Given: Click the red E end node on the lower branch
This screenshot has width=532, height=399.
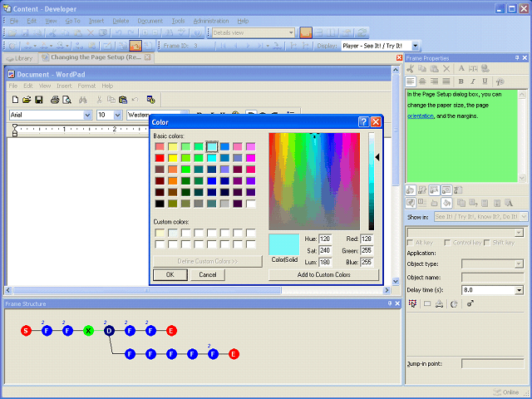Looking at the screenshot, I should coord(233,354).
